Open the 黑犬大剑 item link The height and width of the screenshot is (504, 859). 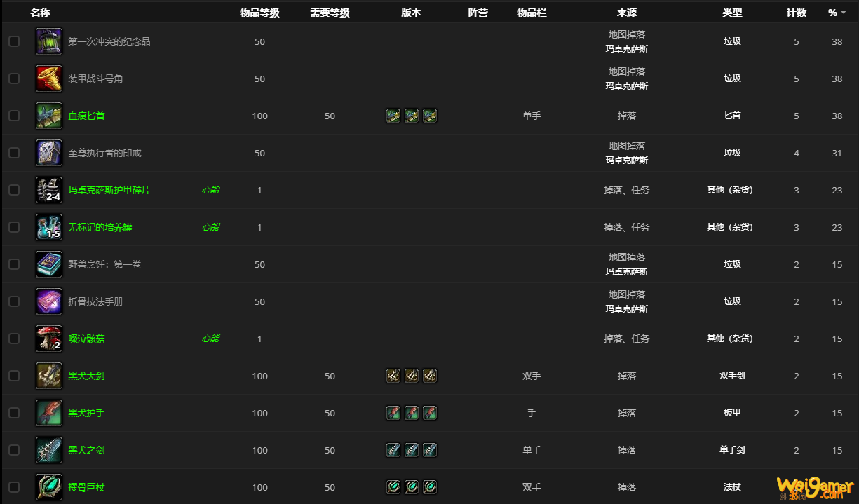coord(86,376)
